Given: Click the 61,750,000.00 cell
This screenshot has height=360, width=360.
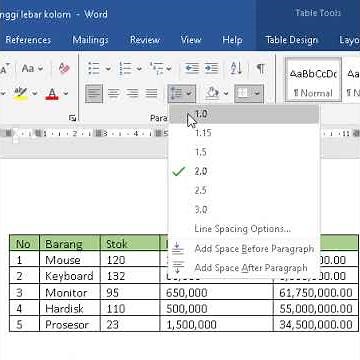Looking at the screenshot, I should point(316,293).
